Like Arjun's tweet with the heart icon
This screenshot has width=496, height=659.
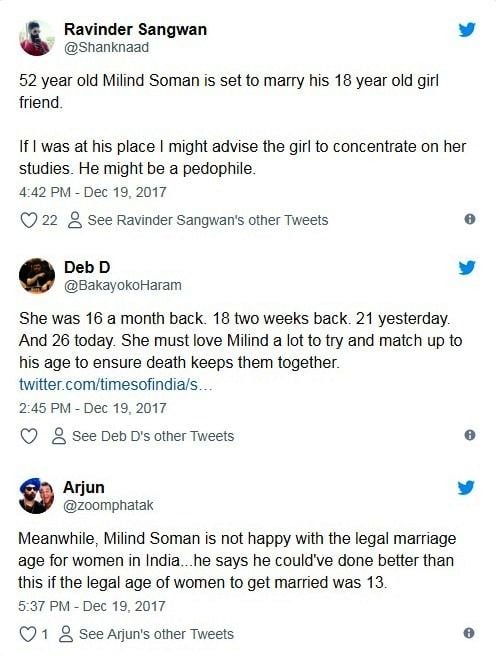tap(28, 634)
